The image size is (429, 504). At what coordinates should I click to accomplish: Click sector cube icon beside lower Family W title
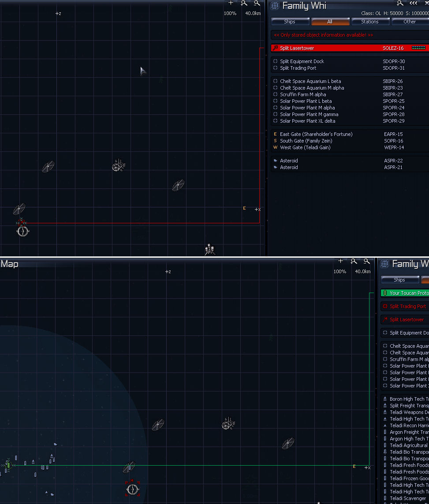[384, 264]
